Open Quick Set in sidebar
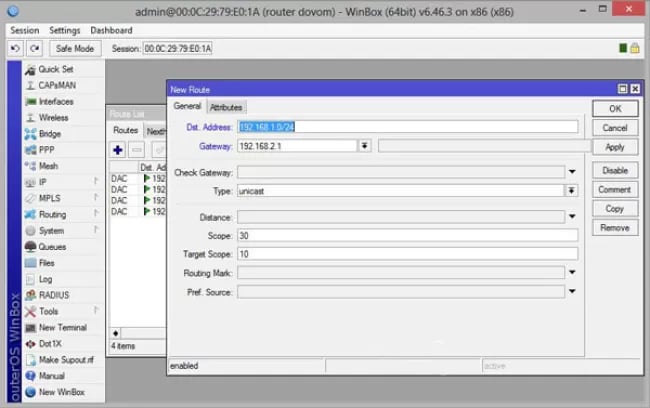The width and height of the screenshot is (650, 408). (56, 69)
